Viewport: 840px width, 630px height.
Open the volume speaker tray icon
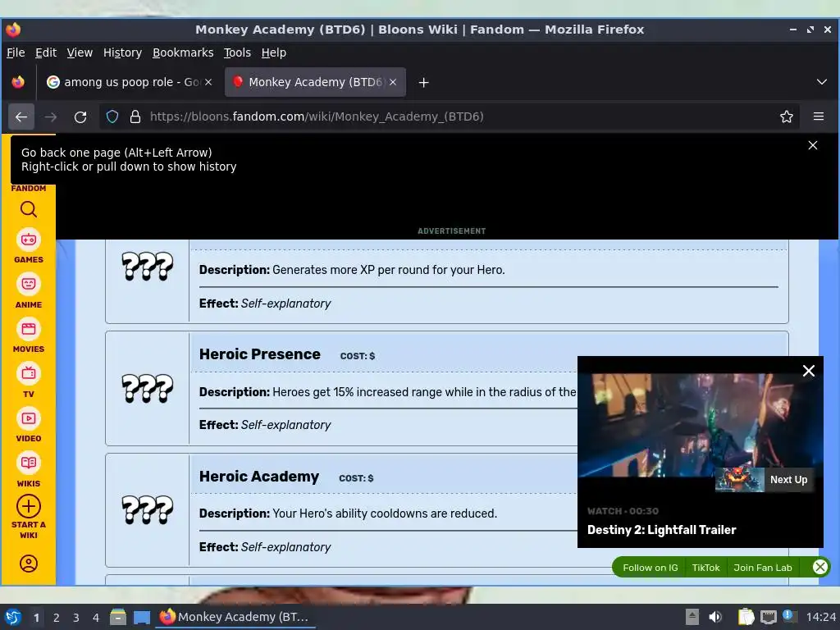(x=715, y=617)
